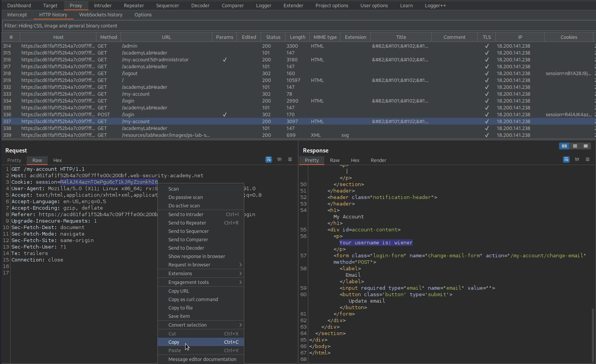Click Copy URL in context menu
The height and width of the screenshot is (364, 596).
pos(201,291)
